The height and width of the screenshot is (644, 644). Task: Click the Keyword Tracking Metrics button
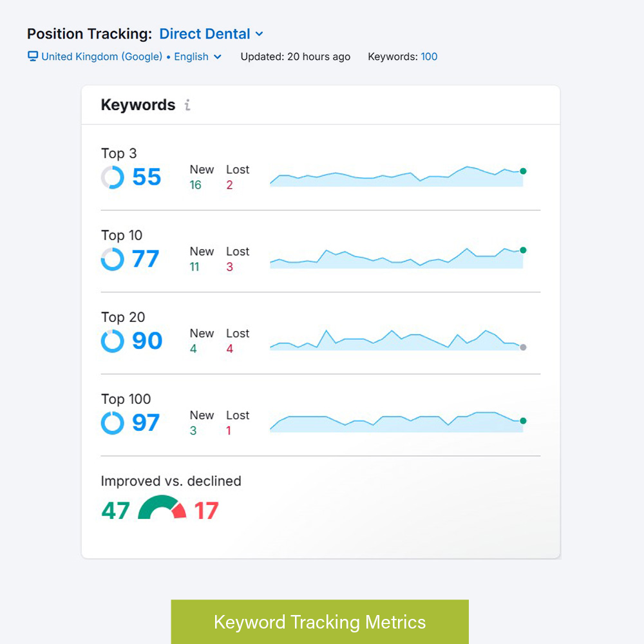(319, 622)
